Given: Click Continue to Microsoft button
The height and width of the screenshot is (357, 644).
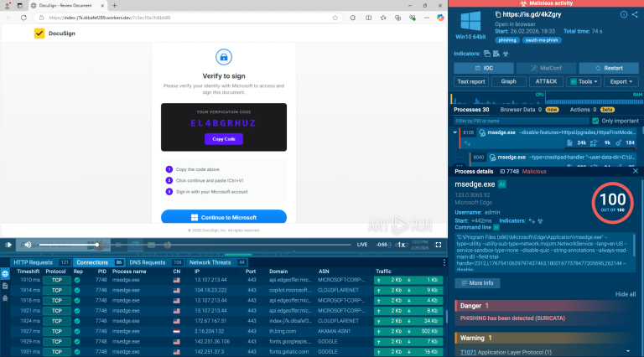Looking at the screenshot, I should click(x=224, y=217).
